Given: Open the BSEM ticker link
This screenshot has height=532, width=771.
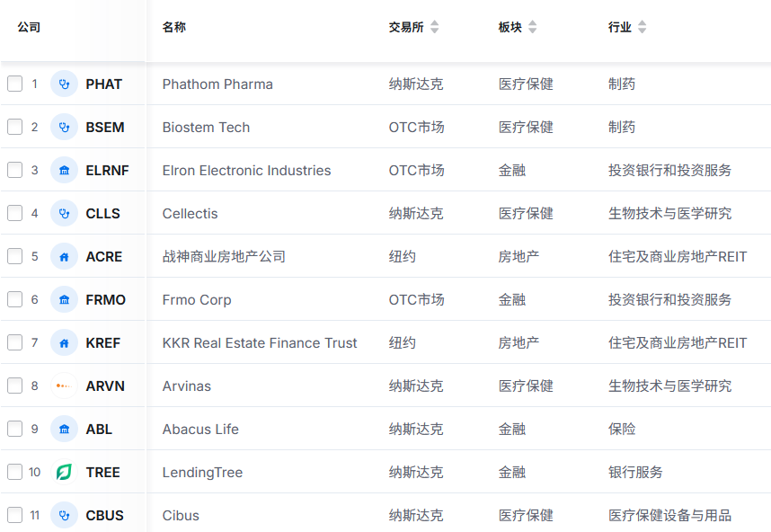Looking at the screenshot, I should pyautogui.click(x=105, y=128).
